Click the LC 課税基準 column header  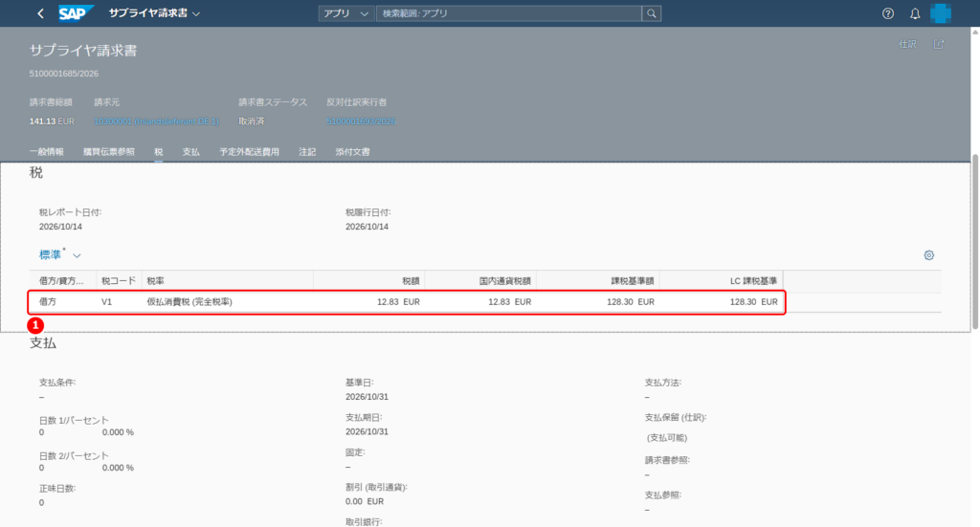721,281
